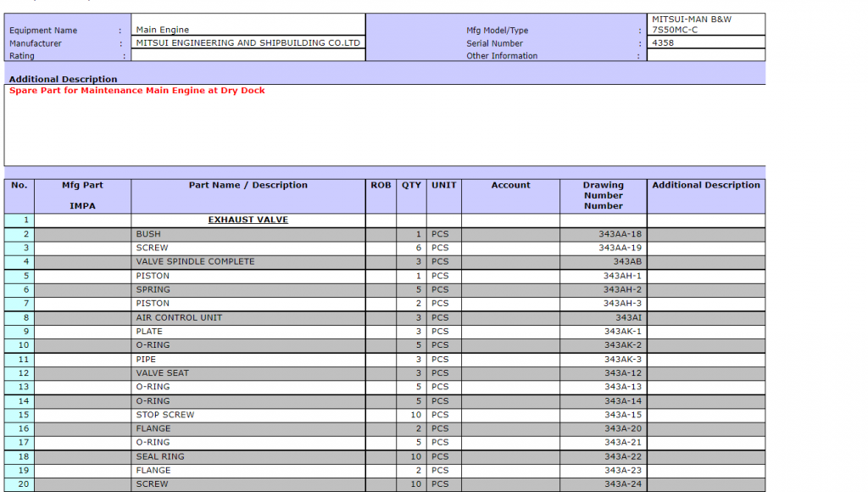Open the underlined EXHAUST VALVE heading

click(x=248, y=220)
